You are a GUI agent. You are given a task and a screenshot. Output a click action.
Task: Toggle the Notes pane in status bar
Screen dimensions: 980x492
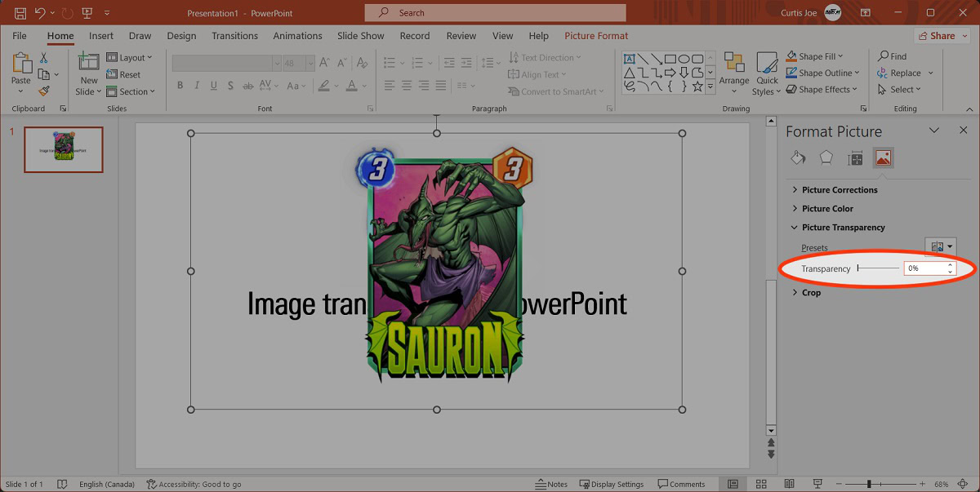(x=552, y=484)
